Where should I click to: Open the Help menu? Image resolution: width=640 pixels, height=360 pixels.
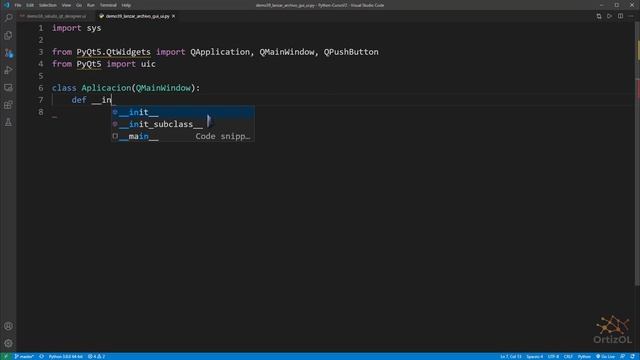126,5
